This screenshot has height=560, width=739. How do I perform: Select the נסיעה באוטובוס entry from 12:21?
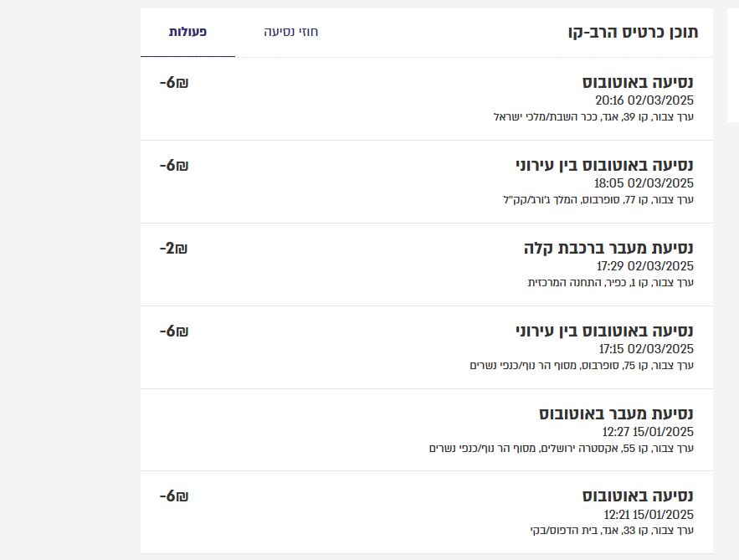[x=638, y=496]
